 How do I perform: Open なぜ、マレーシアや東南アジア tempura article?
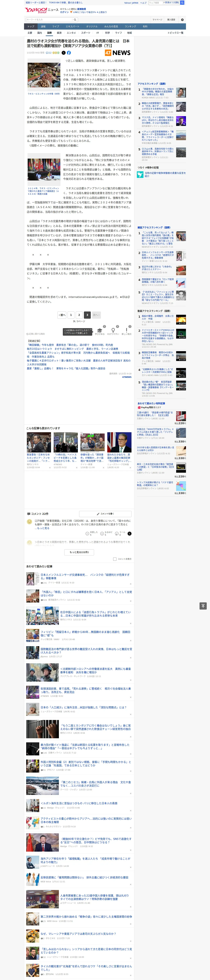pyautogui.click(x=78, y=934)
